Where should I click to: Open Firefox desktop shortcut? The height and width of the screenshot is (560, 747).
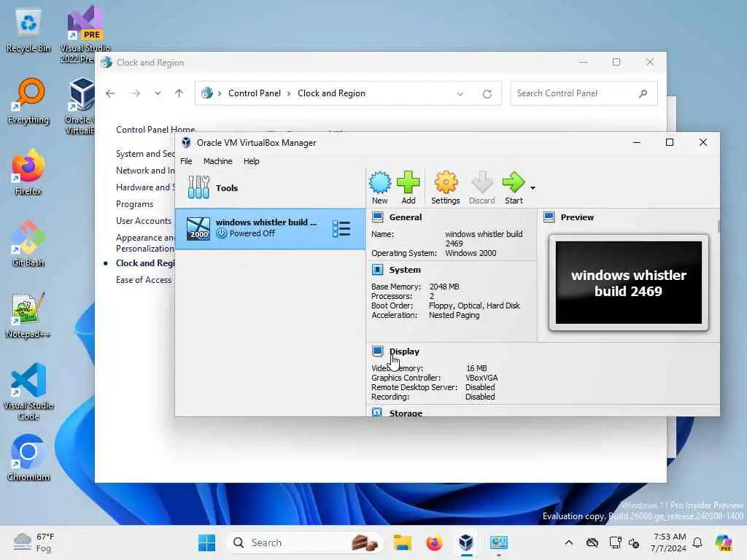(x=28, y=172)
